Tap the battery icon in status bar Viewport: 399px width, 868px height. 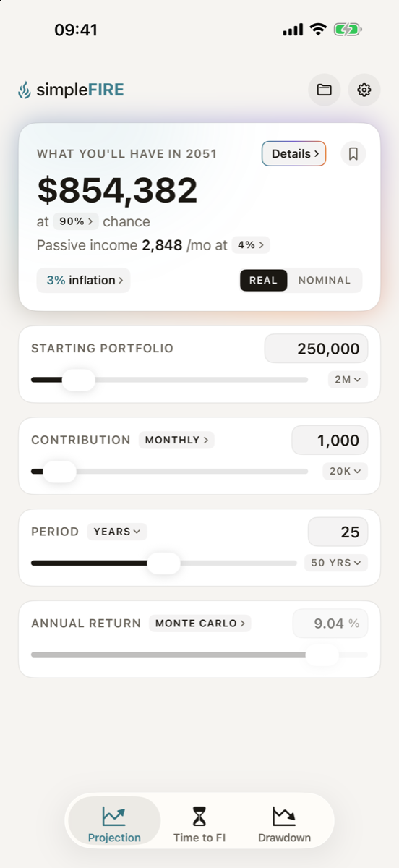[x=348, y=30]
